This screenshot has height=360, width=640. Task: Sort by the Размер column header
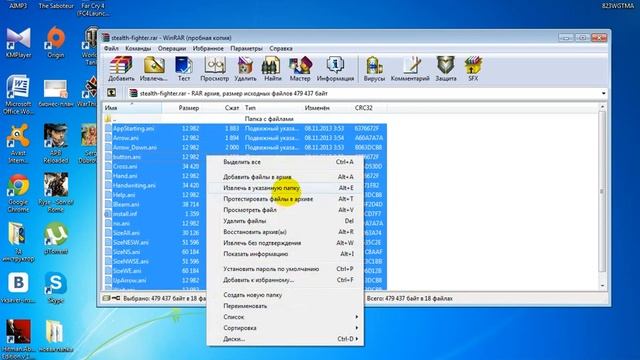(182, 108)
